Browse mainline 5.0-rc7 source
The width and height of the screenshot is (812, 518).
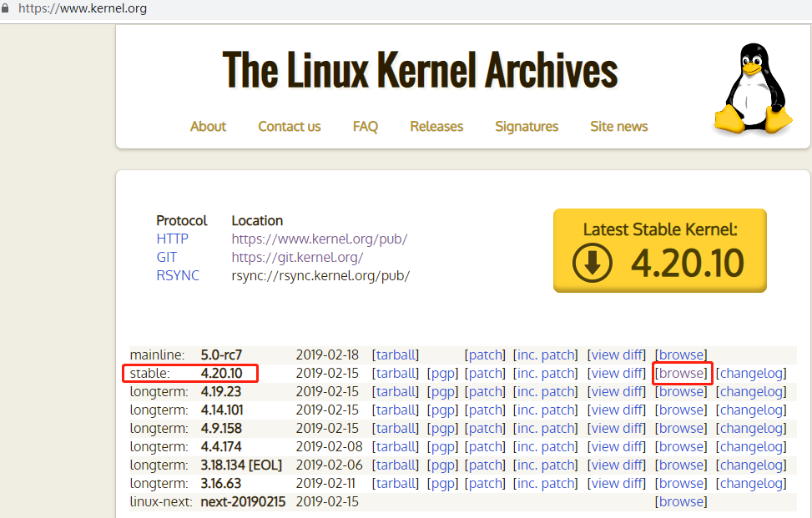coord(681,355)
